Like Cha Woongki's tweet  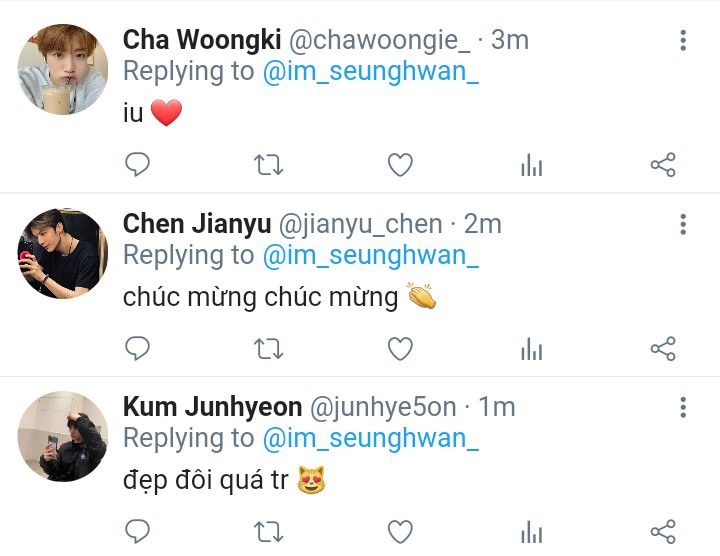[400, 165]
